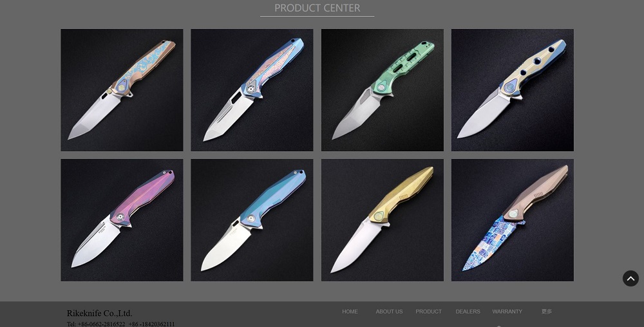View the tan handle knife with three holes
Image resolution: width=644 pixels, height=327 pixels.
[x=513, y=90]
